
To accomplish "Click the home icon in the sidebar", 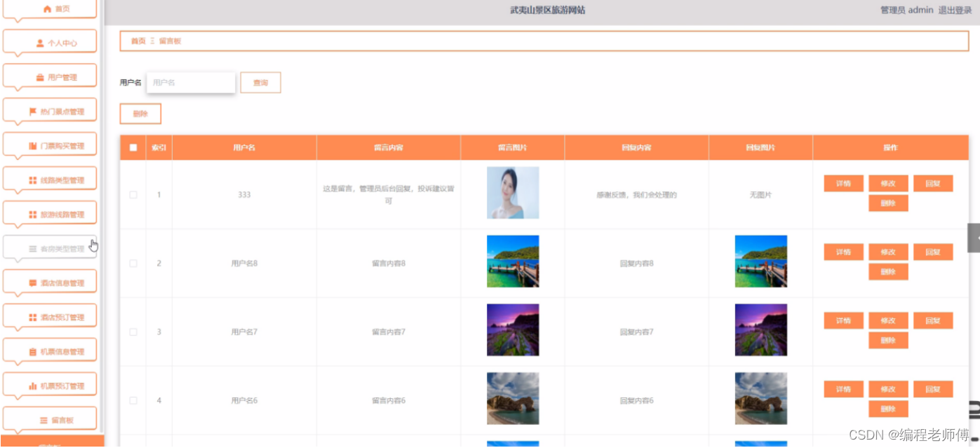I will (47, 9).
